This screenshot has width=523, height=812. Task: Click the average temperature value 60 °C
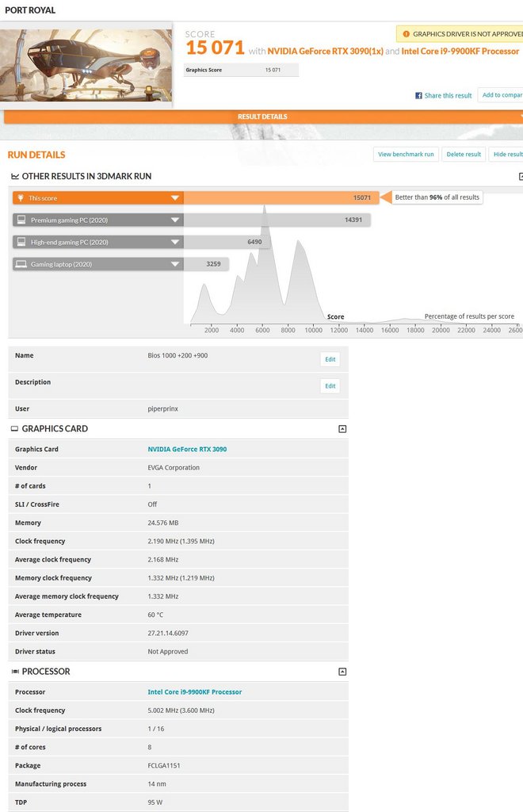(155, 615)
